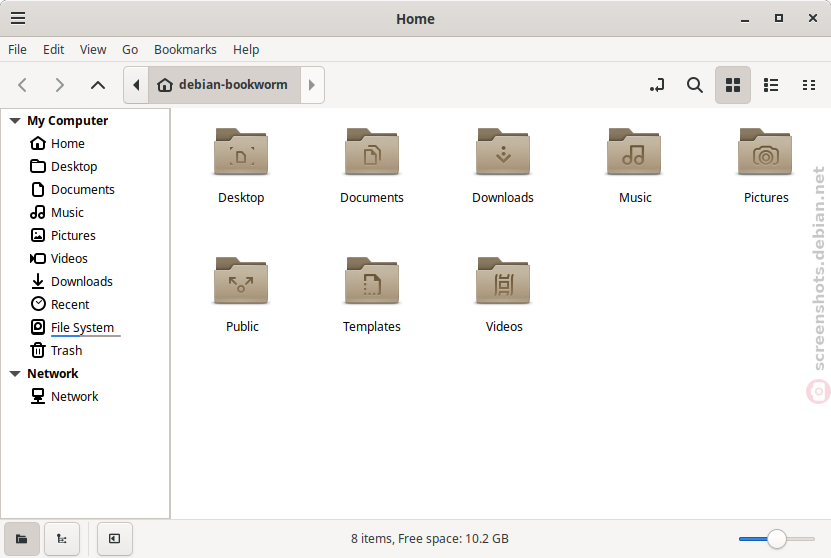831x558 pixels.
Task: Show places in sidebar
Action: [22, 539]
